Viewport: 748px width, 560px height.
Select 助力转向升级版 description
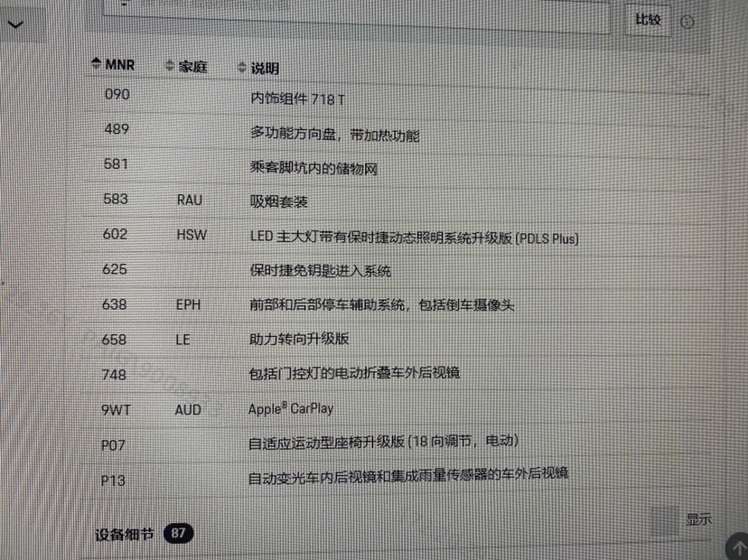299,339
